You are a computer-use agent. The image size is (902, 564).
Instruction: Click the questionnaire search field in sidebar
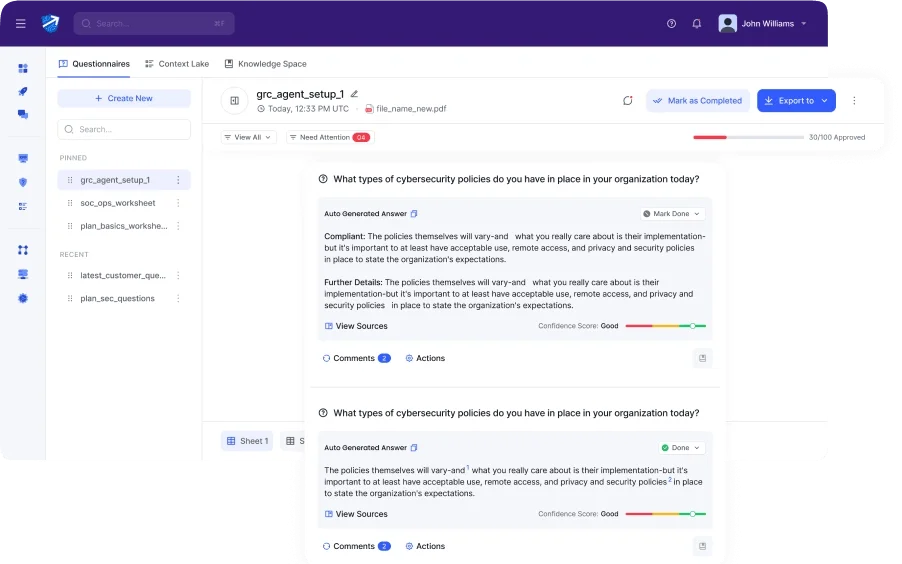(x=124, y=129)
